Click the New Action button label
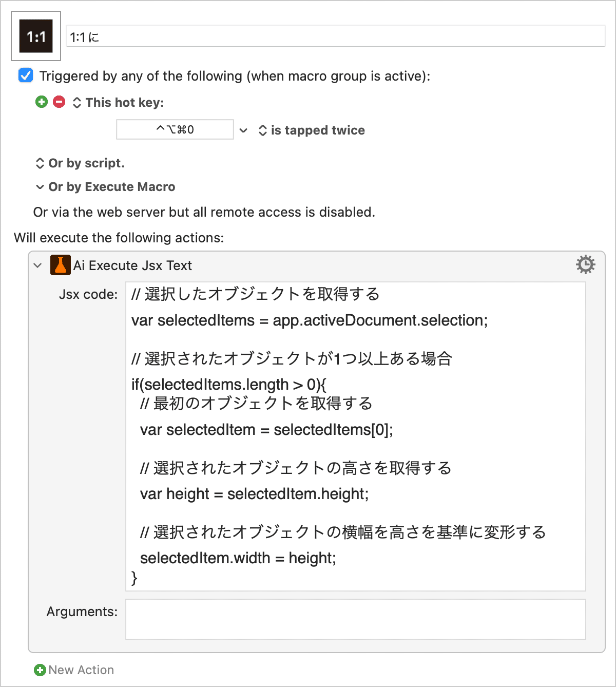Image resolution: width=616 pixels, height=687 pixels. coord(81,670)
